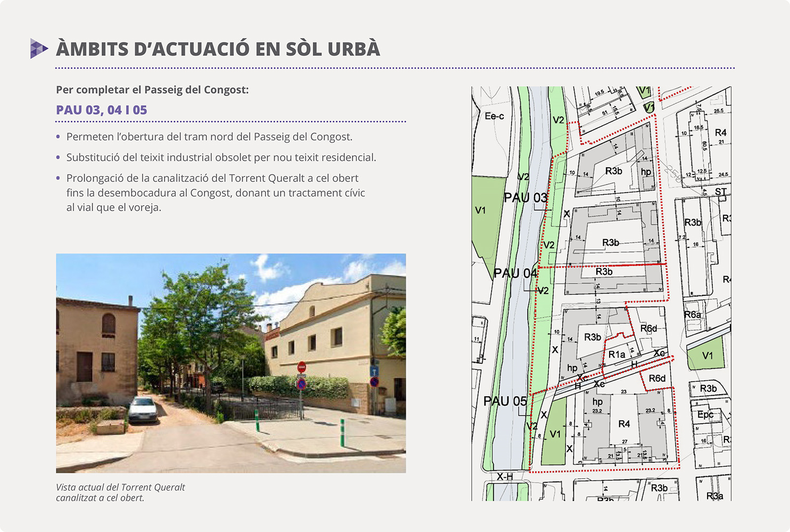790x532 pixels.
Task: Click "Per completar el Passeig del Congost" subtitle
Action: pos(152,90)
